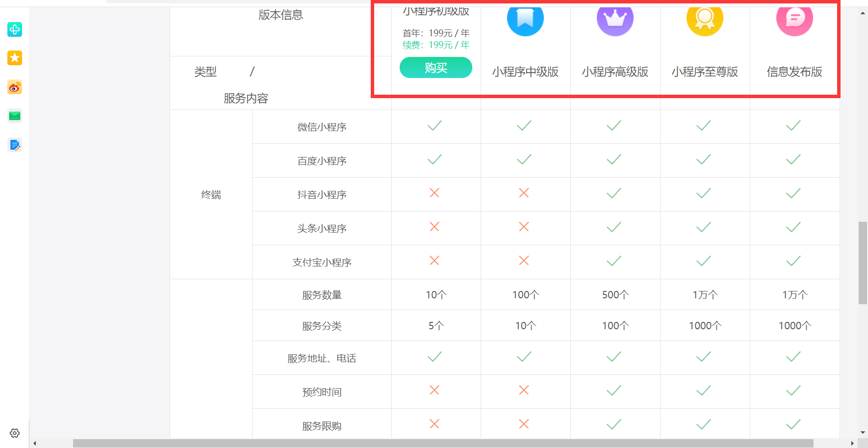868x448 pixels.
Task: Select the star favorites icon in the sidebar
Action: (x=15, y=58)
